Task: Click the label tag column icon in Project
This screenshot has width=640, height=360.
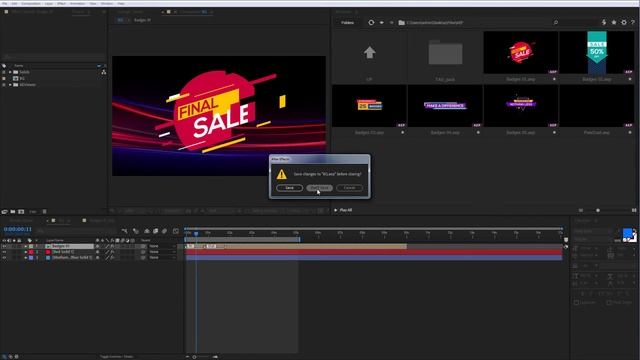Action: 4,66
